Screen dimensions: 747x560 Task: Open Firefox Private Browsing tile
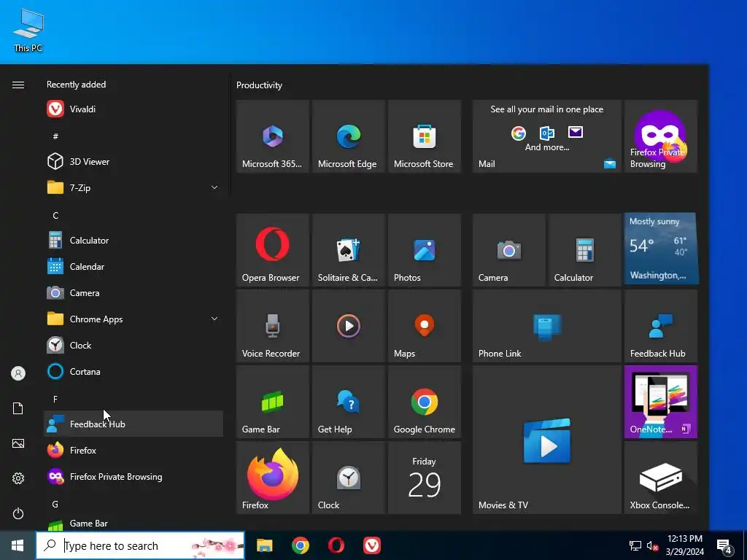[x=661, y=136]
